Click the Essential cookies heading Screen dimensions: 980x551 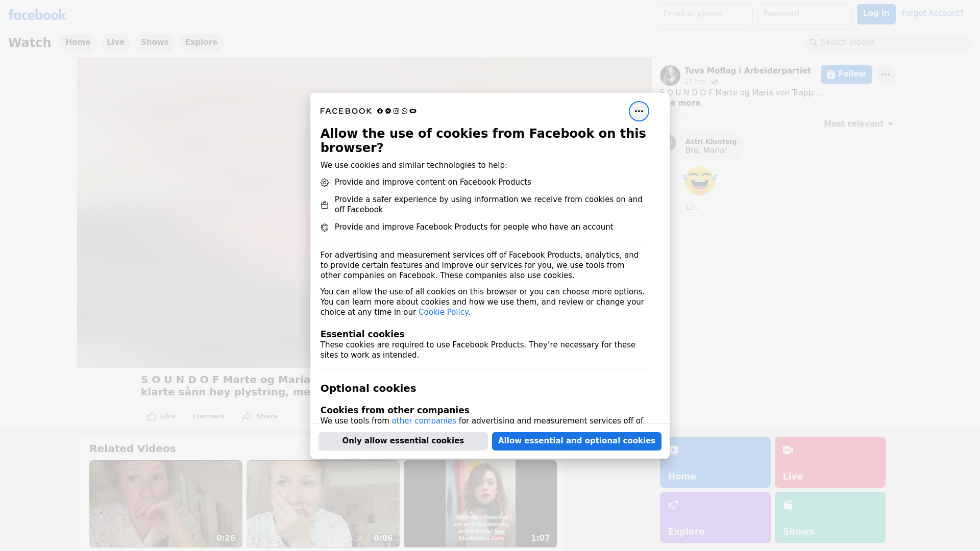(362, 334)
